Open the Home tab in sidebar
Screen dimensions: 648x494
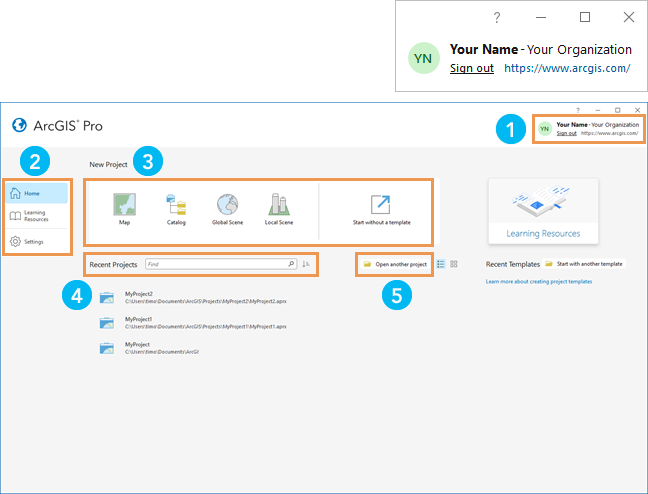(x=37, y=193)
